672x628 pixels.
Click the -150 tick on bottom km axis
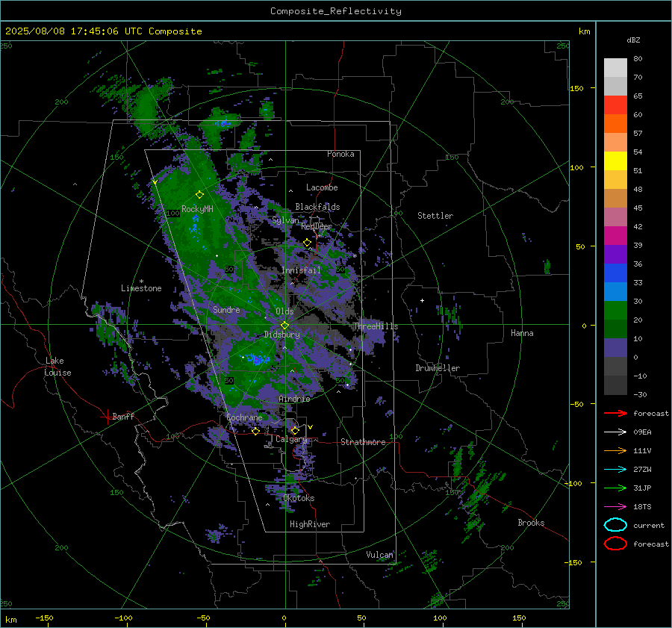pyautogui.click(x=44, y=618)
